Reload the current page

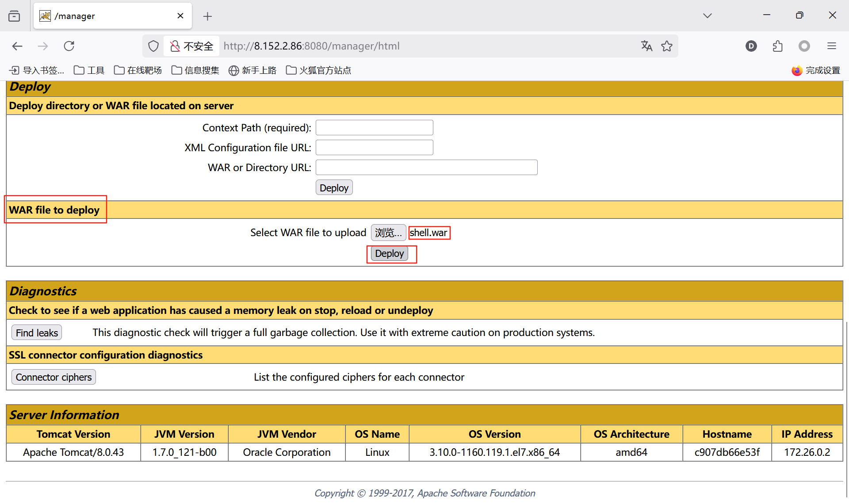pos(69,46)
